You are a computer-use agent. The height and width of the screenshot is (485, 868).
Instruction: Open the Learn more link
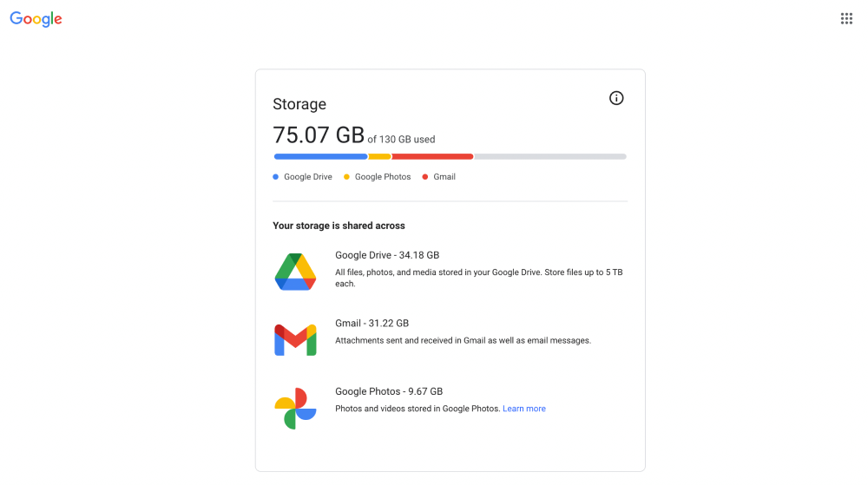tap(523, 409)
